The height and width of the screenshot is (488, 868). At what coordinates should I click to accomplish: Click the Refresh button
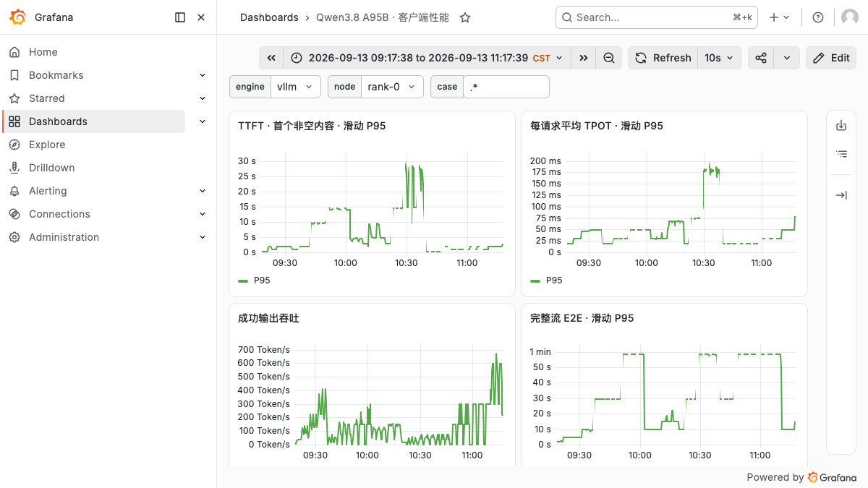(x=663, y=58)
